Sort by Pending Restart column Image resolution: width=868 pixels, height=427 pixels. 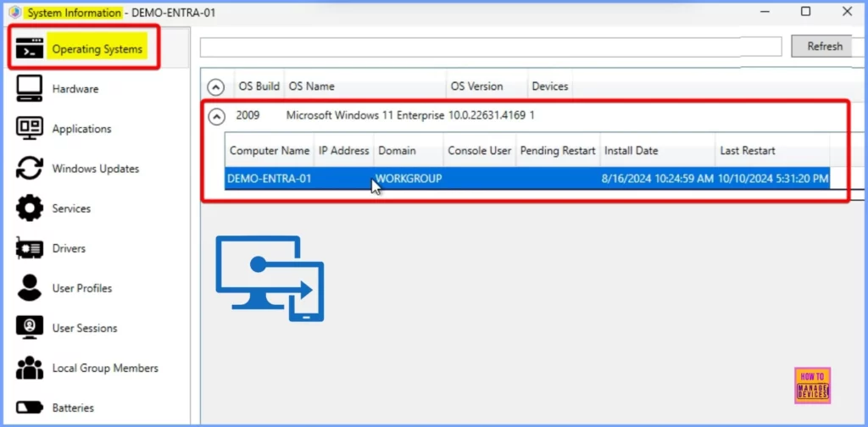tap(558, 151)
